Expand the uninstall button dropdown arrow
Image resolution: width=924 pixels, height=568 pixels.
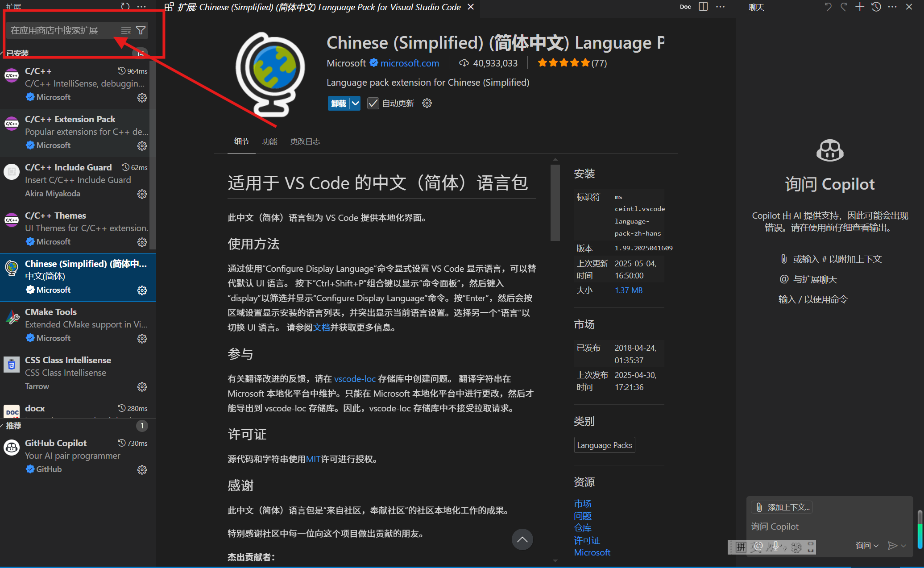coord(355,104)
